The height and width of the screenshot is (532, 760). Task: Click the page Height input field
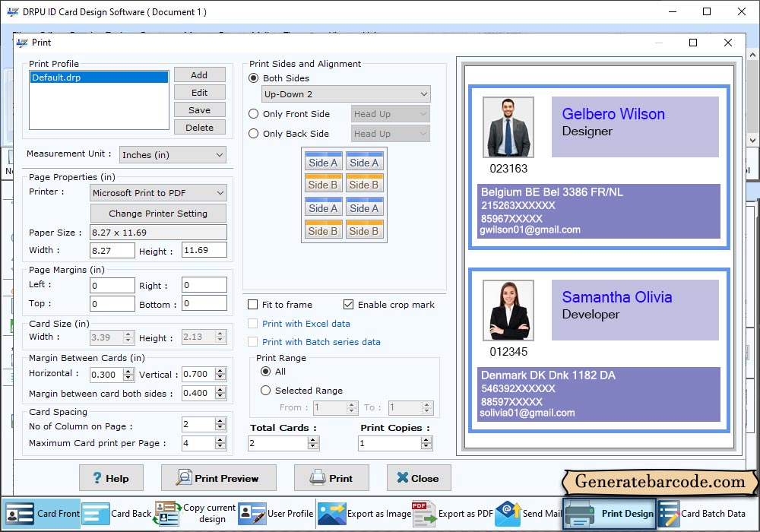pyautogui.click(x=204, y=250)
